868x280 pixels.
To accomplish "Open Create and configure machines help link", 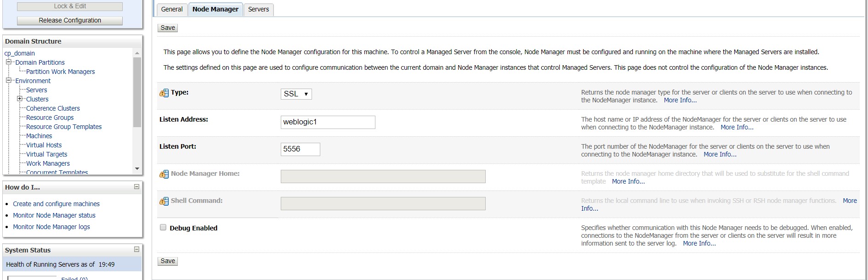I will click(56, 204).
